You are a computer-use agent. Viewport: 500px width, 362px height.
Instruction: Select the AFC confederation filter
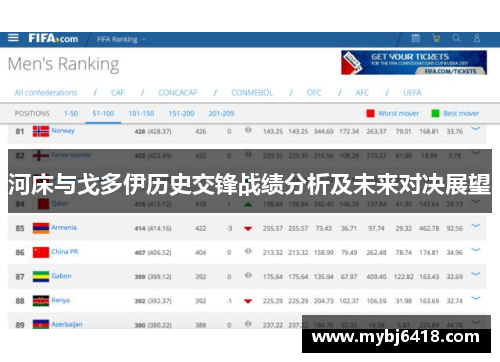[362, 93]
